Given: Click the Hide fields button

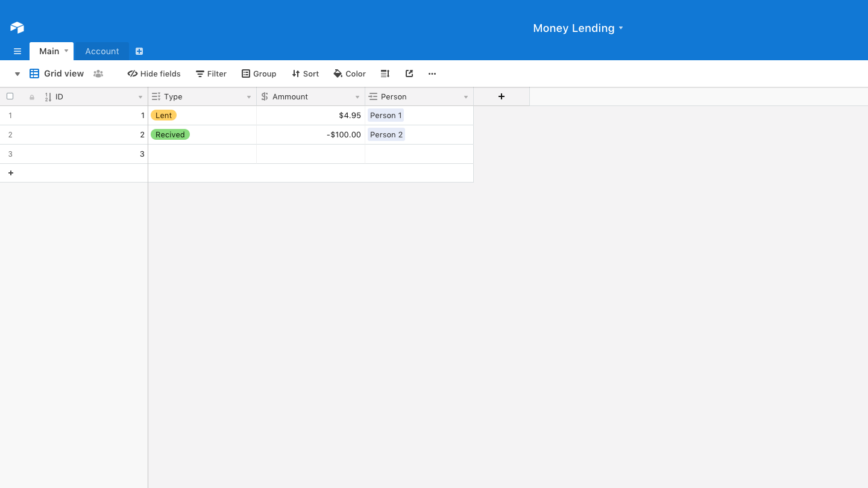Looking at the screenshot, I should point(154,74).
